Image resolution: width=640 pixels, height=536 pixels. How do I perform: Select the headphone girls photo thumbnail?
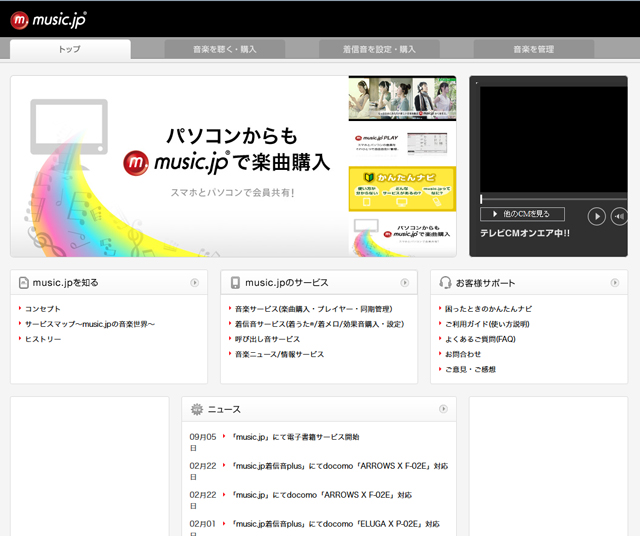[402, 98]
